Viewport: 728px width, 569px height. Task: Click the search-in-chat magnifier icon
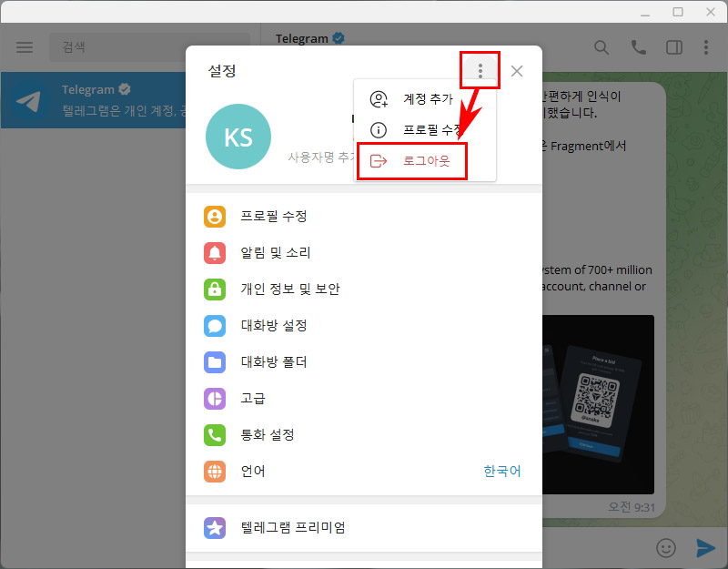pos(602,47)
